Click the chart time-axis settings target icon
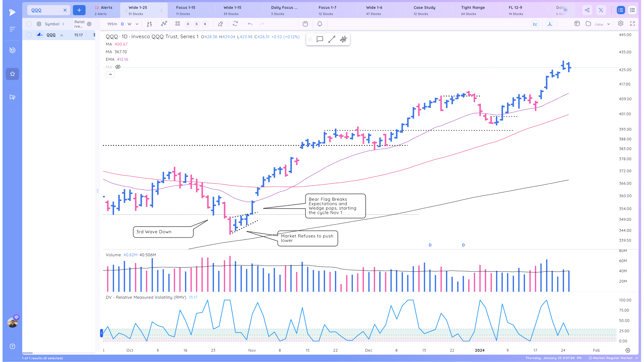Image resolution: width=644 pixels, height=362 pixels. [x=628, y=350]
